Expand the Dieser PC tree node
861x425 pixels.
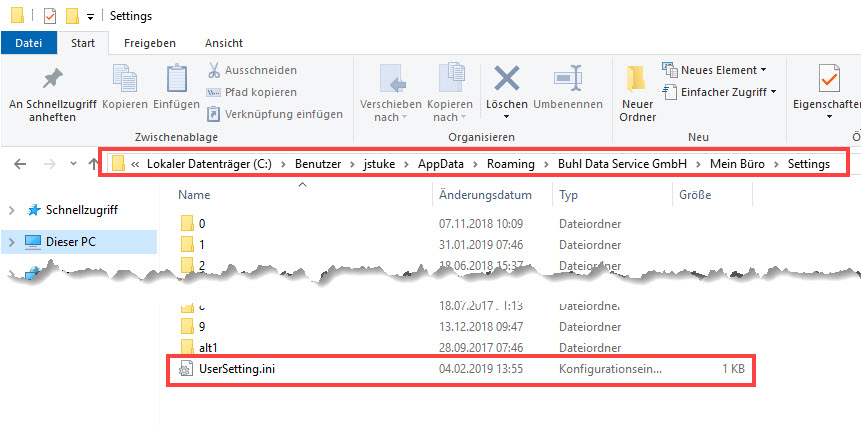(11, 241)
